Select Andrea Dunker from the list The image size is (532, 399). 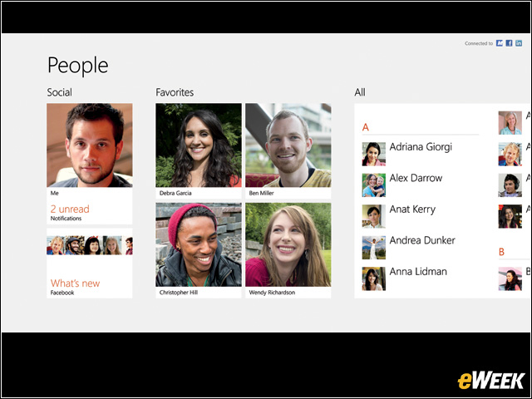coord(421,248)
